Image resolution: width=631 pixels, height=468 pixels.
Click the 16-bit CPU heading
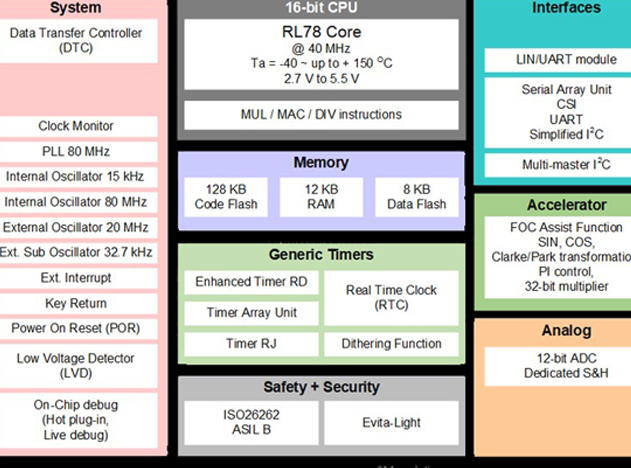[321, 8]
